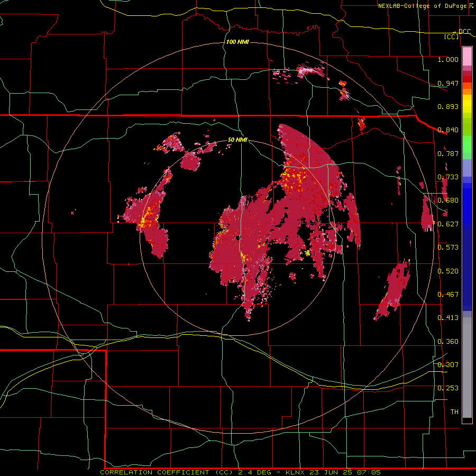
Task: Select the 100 NMI range ring label
Action: point(237,42)
